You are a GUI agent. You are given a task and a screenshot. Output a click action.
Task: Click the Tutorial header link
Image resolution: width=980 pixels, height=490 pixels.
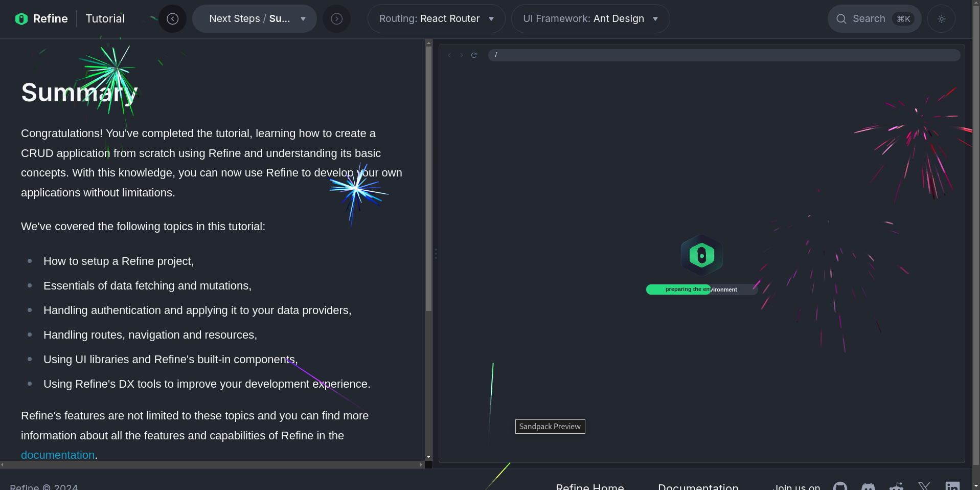[105, 19]
